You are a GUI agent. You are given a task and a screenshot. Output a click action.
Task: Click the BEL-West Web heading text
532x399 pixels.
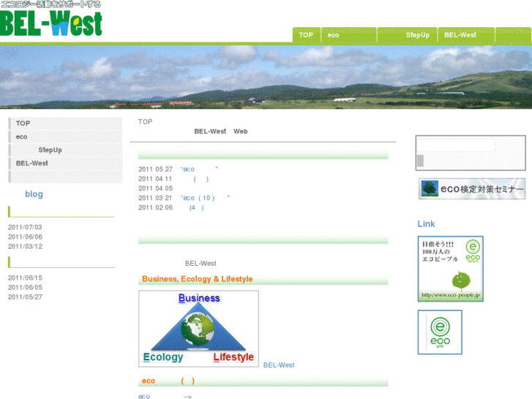pyautogui.click(x=221, y=132)
